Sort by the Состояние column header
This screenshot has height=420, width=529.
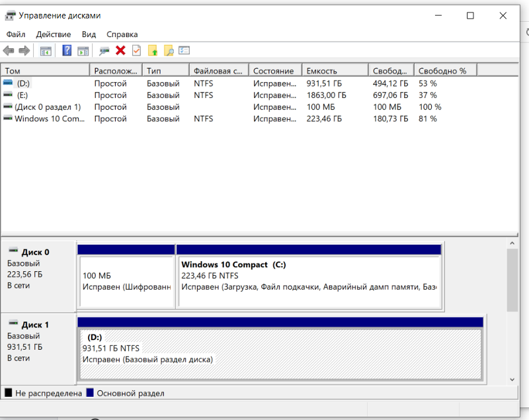[x=275, y=71]
